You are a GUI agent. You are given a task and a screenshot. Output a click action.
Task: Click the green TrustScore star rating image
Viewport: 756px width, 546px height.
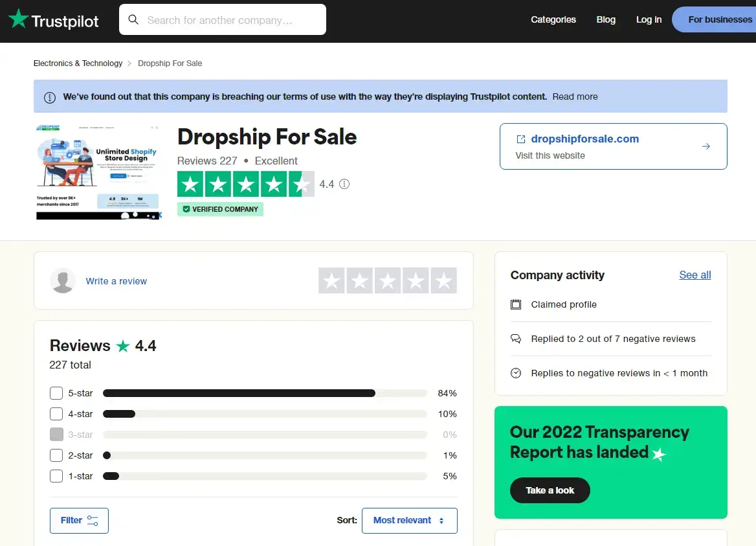pos(246,184)
